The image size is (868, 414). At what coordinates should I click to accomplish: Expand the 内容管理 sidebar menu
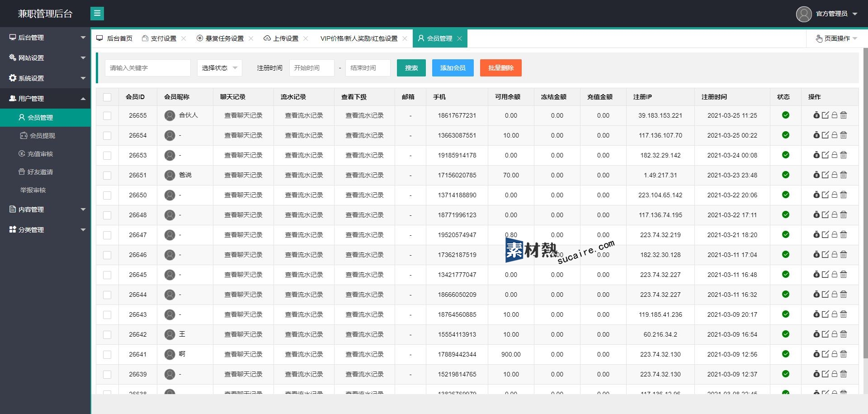45,209
